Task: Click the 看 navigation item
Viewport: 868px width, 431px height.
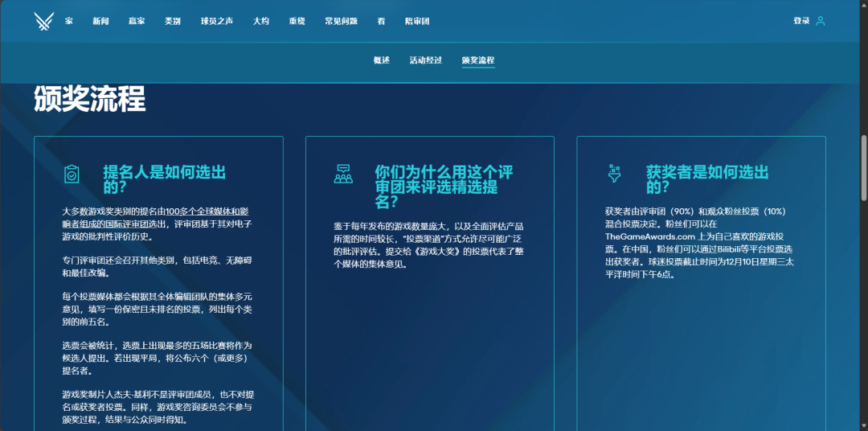Action: pos(382,21)
